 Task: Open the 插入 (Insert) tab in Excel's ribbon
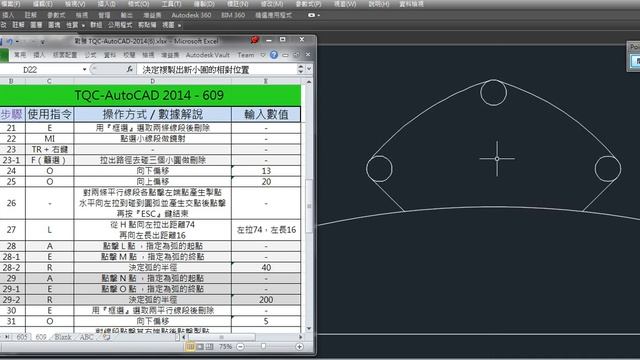click(39, 55)
